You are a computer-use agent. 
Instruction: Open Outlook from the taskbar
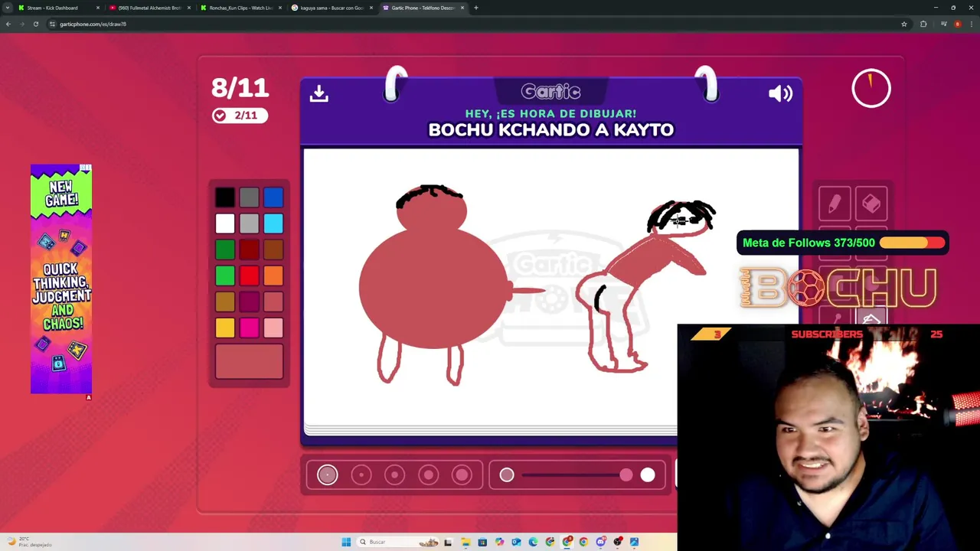pos(516,542)
